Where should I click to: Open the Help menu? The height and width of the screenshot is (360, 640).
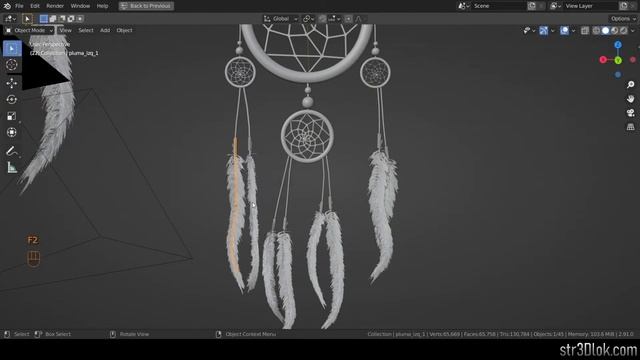[102, 6]
